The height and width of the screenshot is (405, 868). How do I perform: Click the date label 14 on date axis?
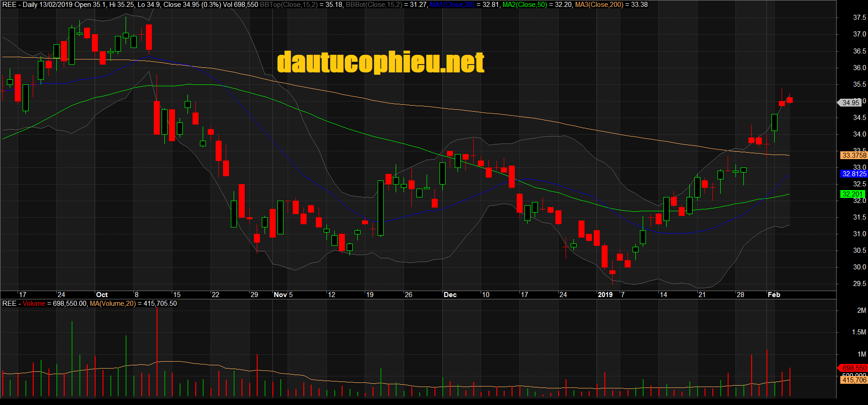click(x=663, y=295)
